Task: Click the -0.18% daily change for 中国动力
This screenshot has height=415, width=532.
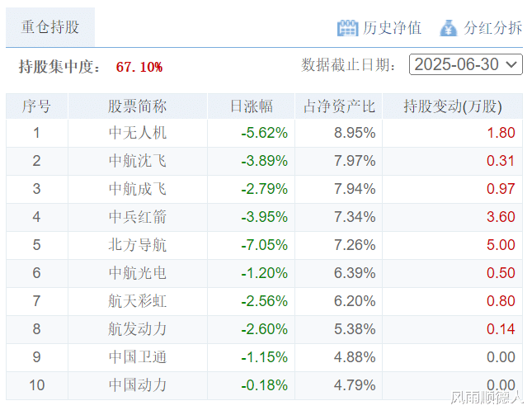Action: point(265,385)
